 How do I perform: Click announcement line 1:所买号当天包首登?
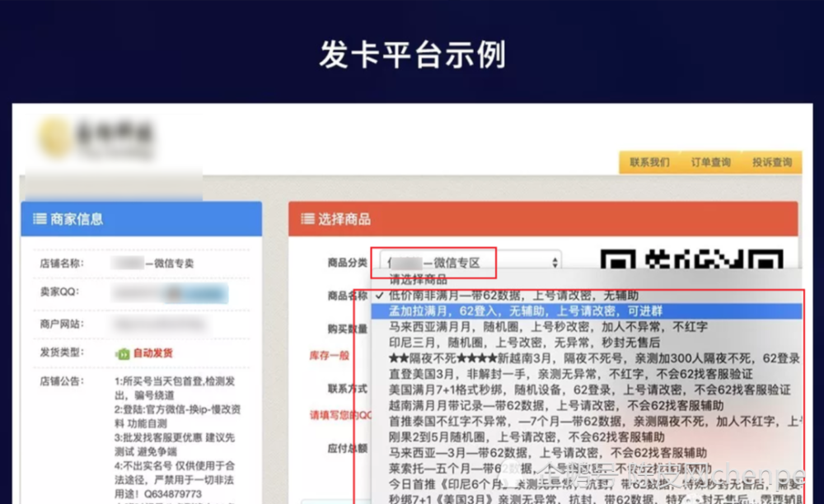coord(175,388)
